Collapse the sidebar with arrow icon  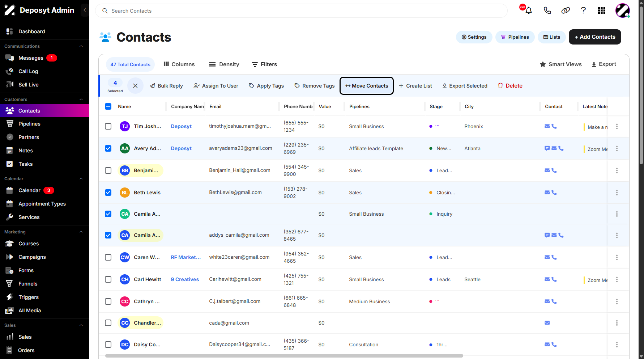85,10
